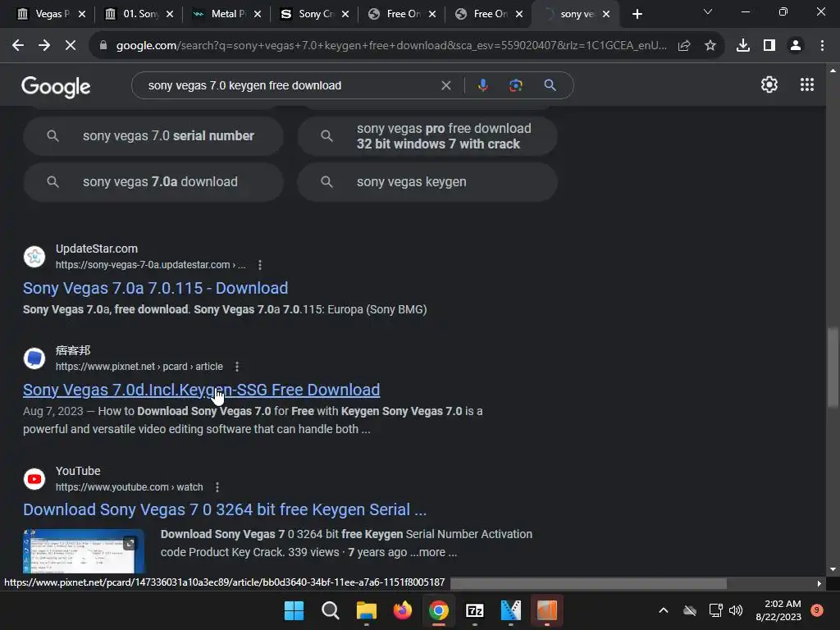This screenshot has height=630, width=840.
Task: Open more options for pixnet result
Action: (237, 367)
